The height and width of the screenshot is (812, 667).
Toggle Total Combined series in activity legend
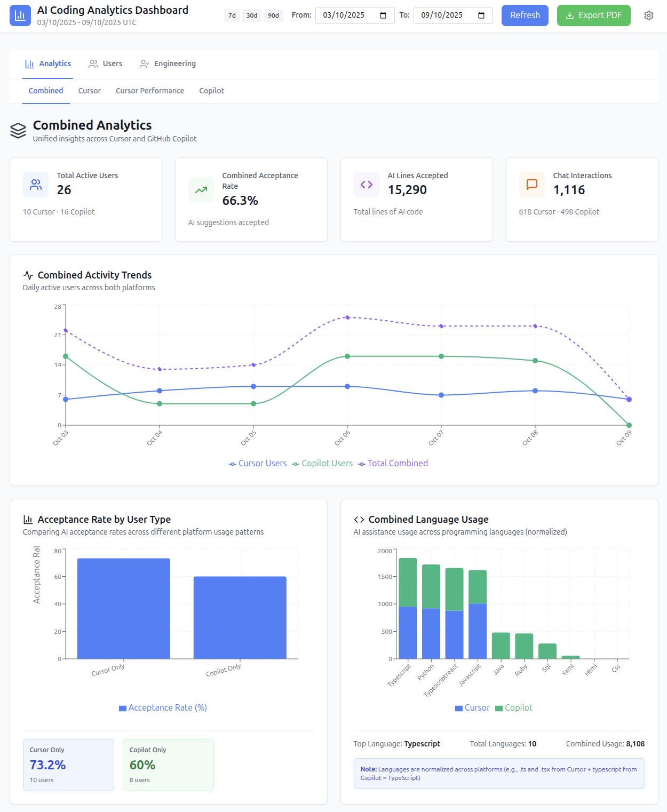[x=393, y=464]
